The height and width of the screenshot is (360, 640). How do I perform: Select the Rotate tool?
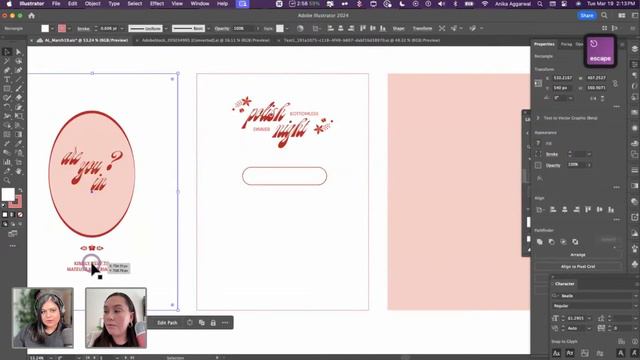7,107
